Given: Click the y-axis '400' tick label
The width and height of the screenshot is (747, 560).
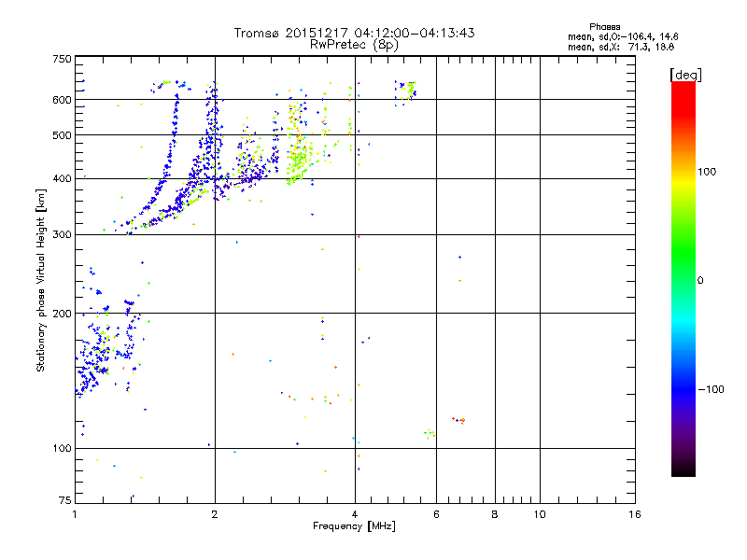Looking at the screenshot, I should click(x=62, y=179).
